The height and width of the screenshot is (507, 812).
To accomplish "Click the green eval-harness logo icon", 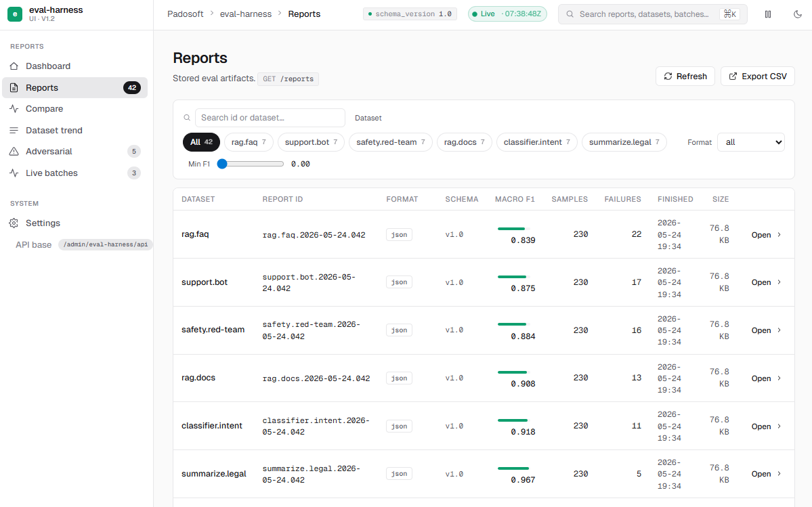I will coord(15,14).
